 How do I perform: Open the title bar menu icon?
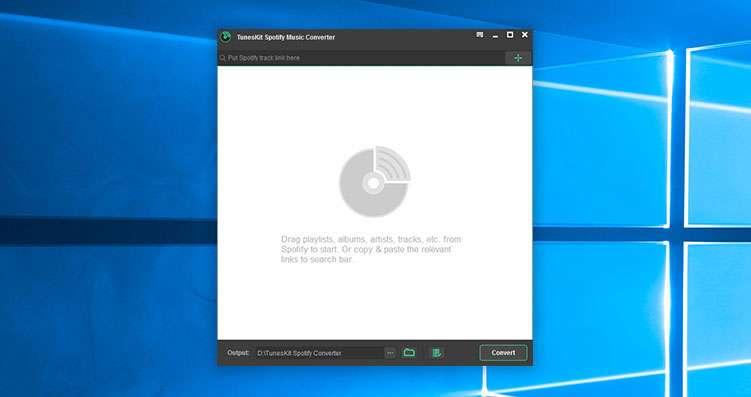coord(479,34)
